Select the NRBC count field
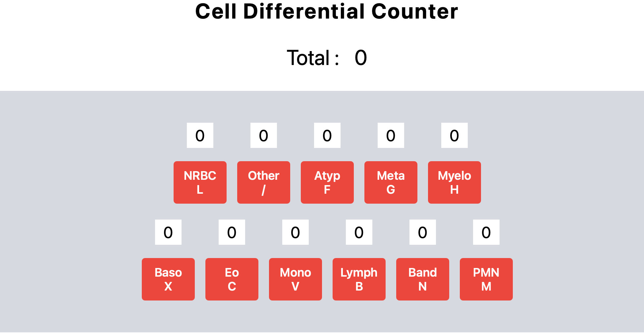The width and height of the screenshot is (644, 333). (x=200, y=135)
